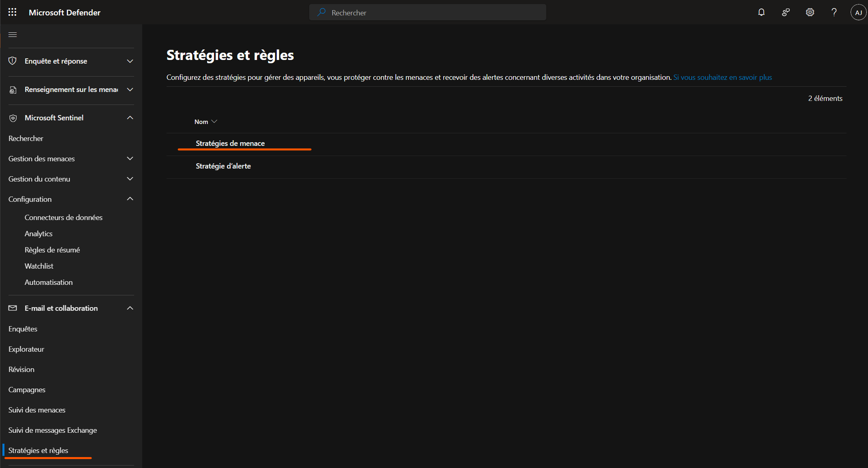
Task: Focus the Rechercher search box
Action: [x=428, y=13]
